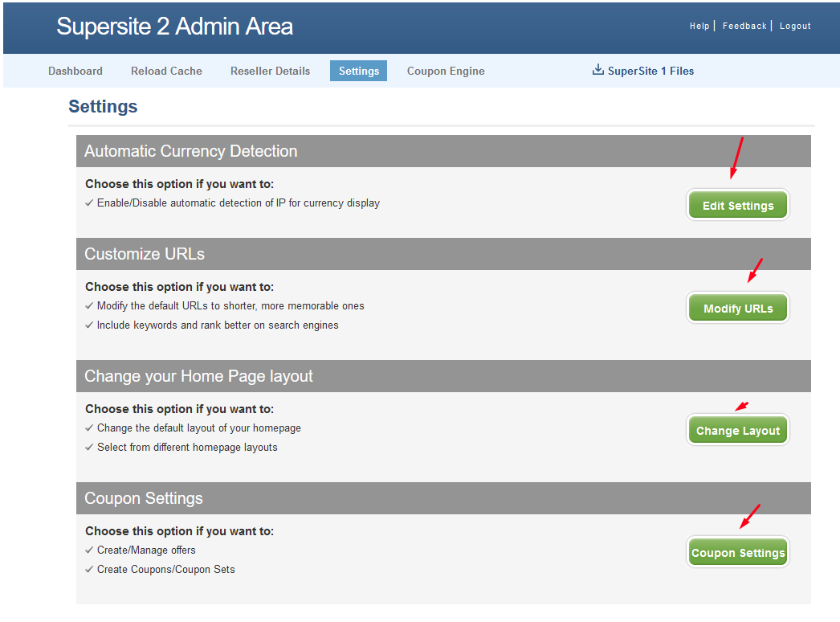Click 'Create Coupons/Coupon Sets' text
The image size is (840, 622).
(165, 570)
